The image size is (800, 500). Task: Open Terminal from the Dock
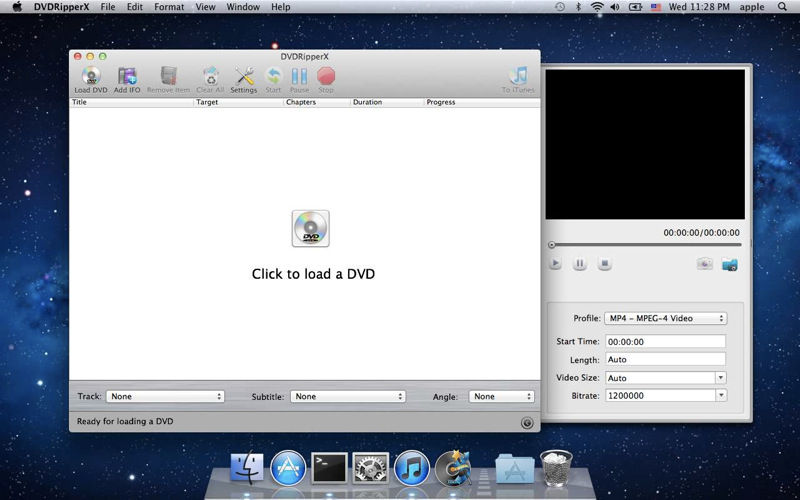329,468
